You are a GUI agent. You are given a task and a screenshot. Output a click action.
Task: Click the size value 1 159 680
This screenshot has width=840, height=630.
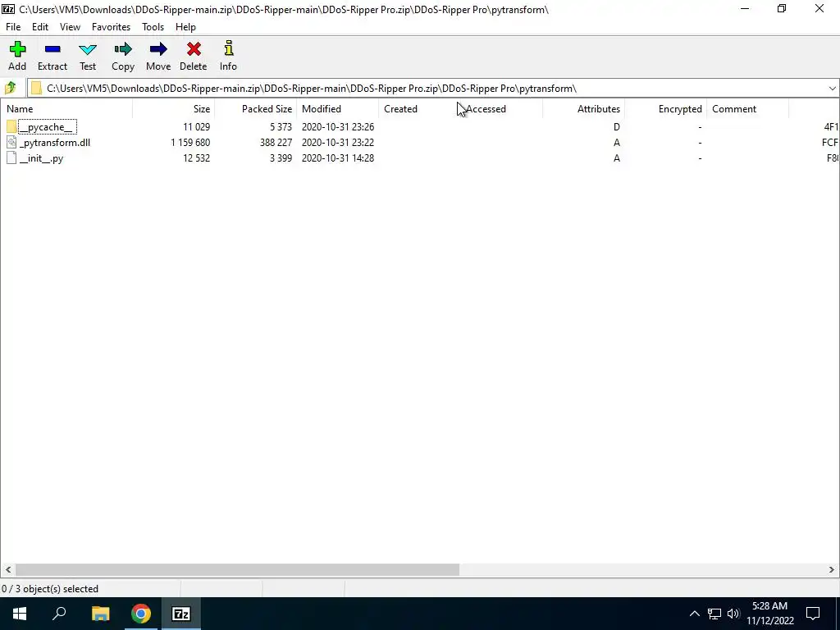pos(190,143)
